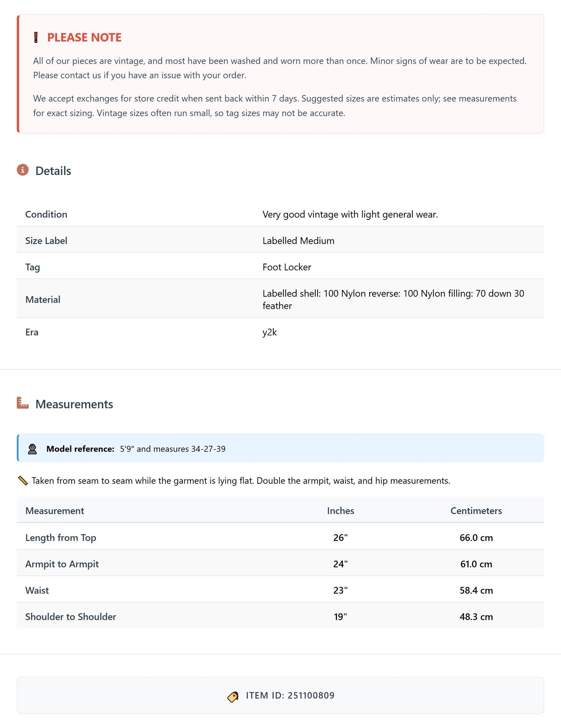Select the ITEM ID 251100809 text

click(290, 695)
